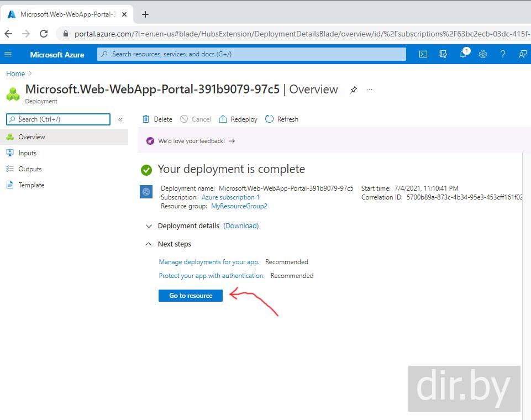Pin the deployment blade to dashboard

[354, 90]
